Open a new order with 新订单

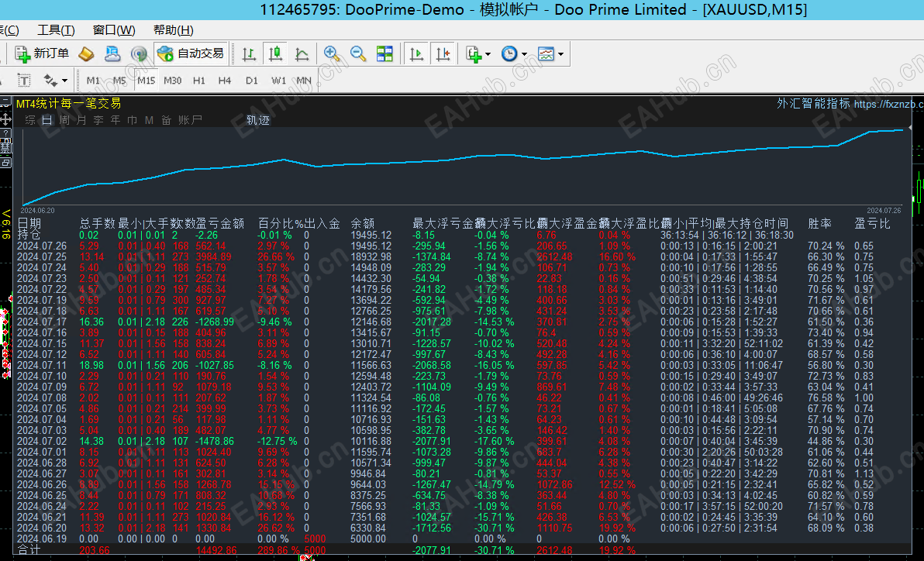point(42,53)
